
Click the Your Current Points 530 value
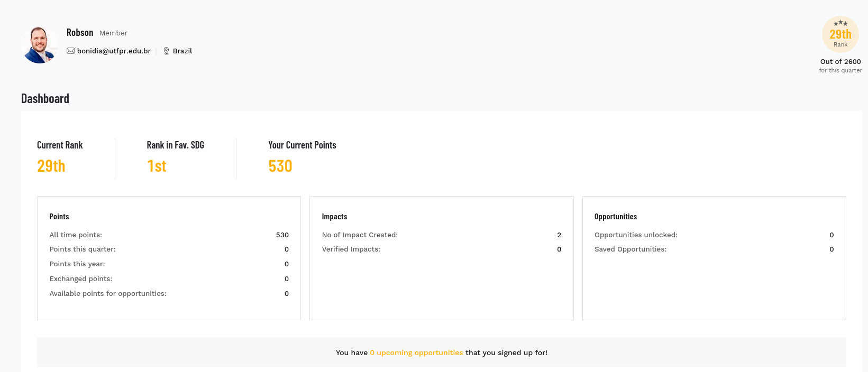280,166
